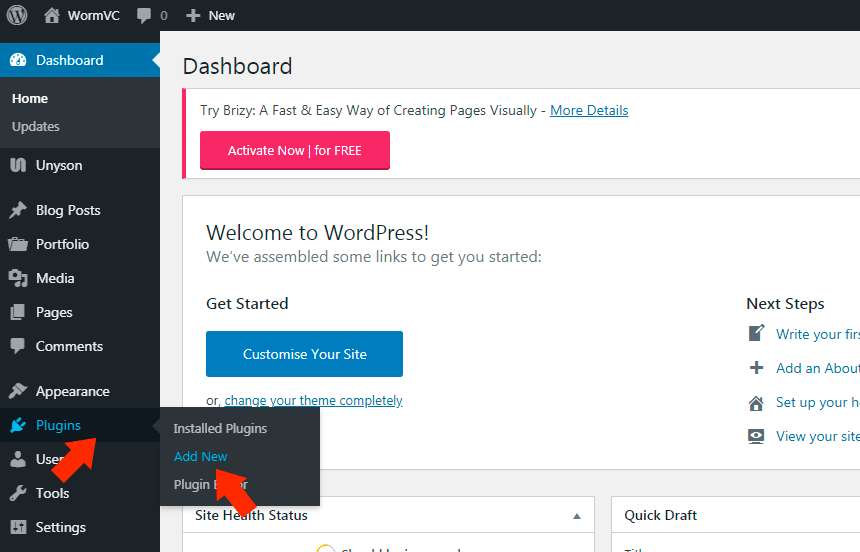The image size is (860, 552).
Task: Open the WormVC site home icon
Action: [x=52, y=15]
